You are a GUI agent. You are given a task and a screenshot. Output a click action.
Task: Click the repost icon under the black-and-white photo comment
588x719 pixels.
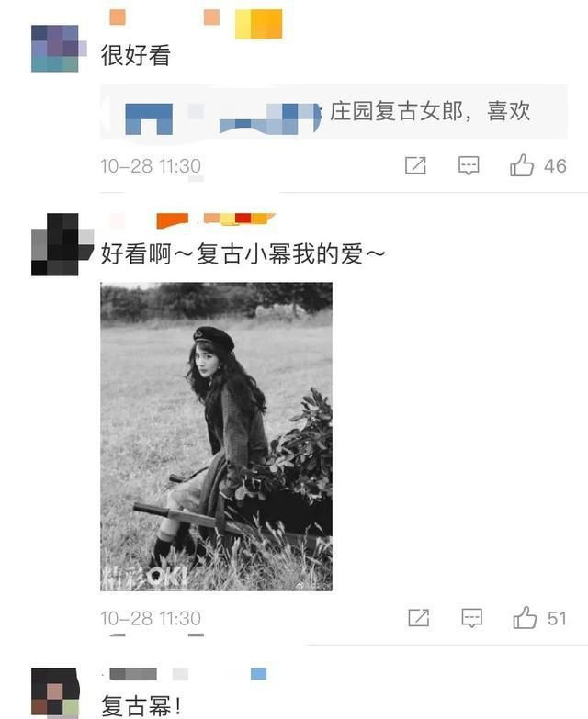419,618
